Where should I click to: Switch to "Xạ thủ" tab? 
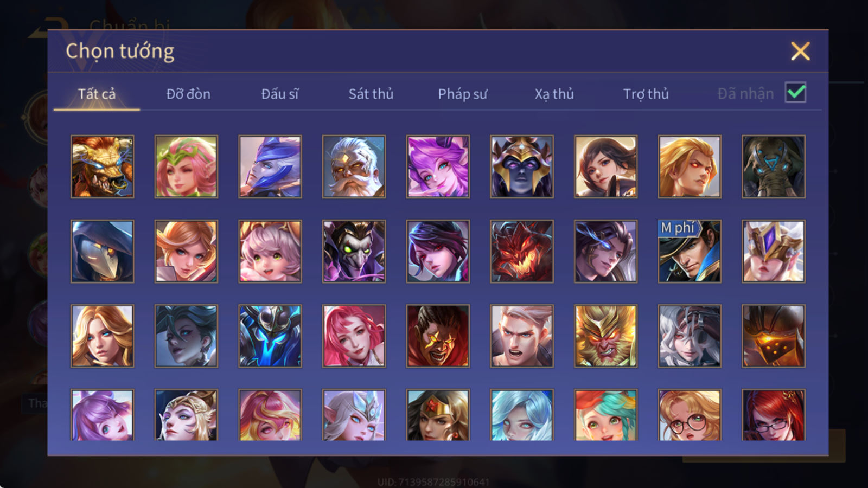coord(554,94)
